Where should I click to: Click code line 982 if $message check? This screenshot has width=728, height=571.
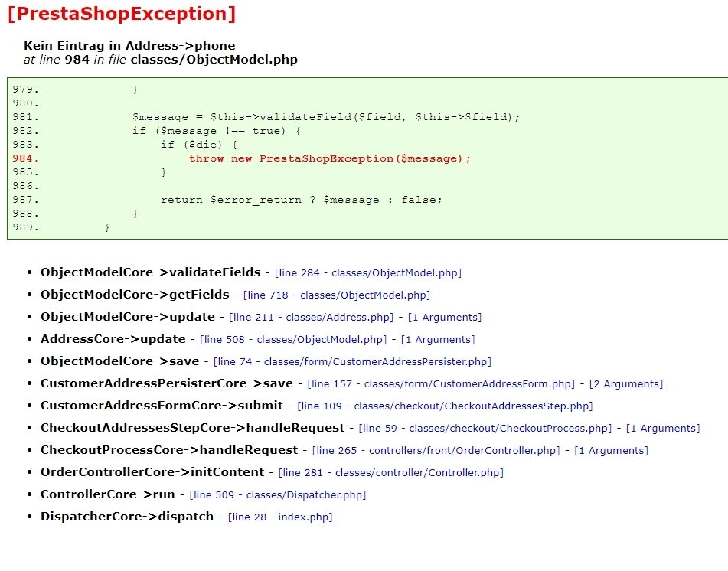(217, 131)
